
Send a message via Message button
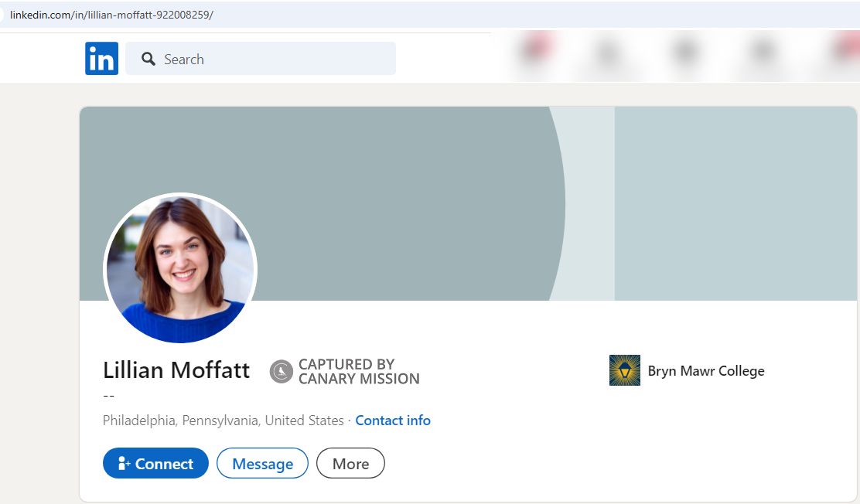click(x=262, y=464)
